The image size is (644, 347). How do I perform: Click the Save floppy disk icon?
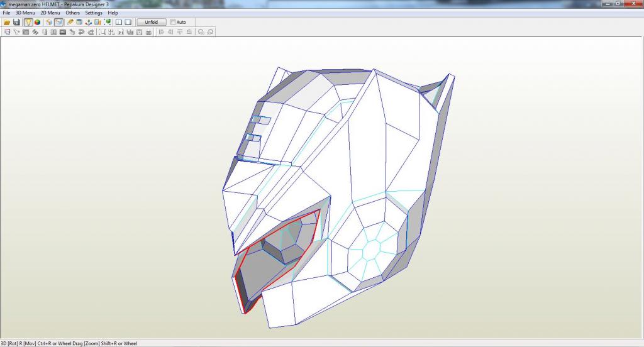[16, 22]
